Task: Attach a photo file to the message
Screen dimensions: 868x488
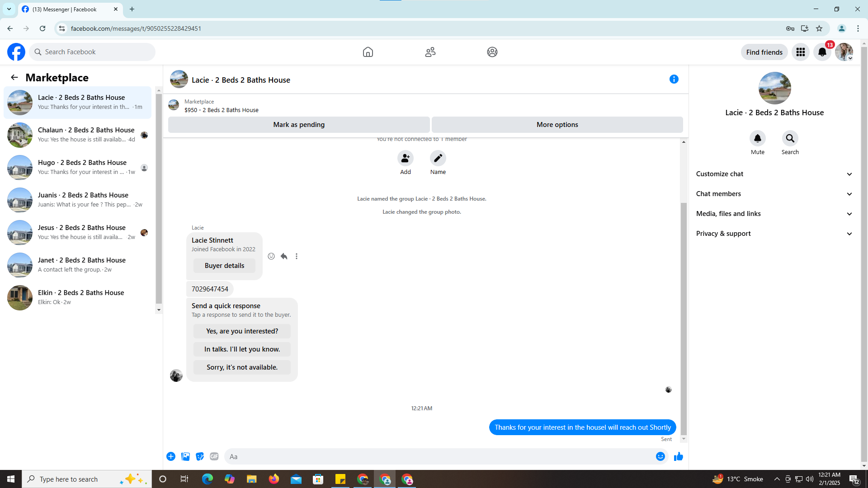Action: pos(185,456)
